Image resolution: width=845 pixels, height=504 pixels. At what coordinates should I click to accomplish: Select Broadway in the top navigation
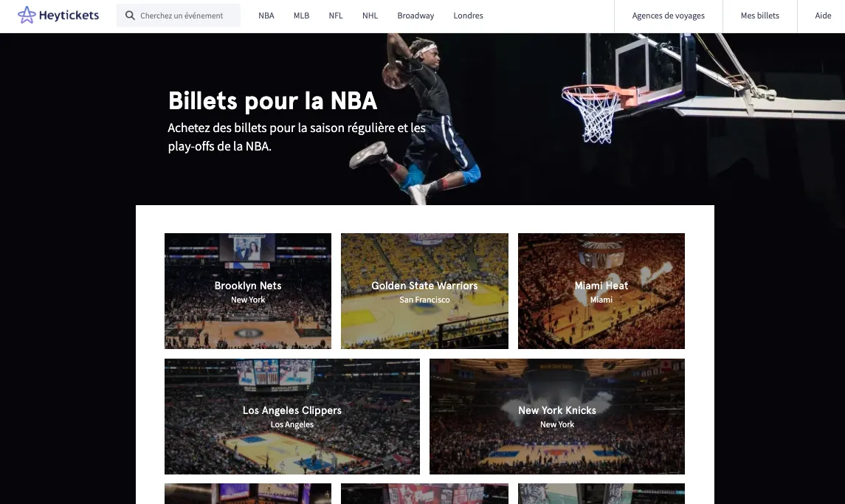[415, 15]
